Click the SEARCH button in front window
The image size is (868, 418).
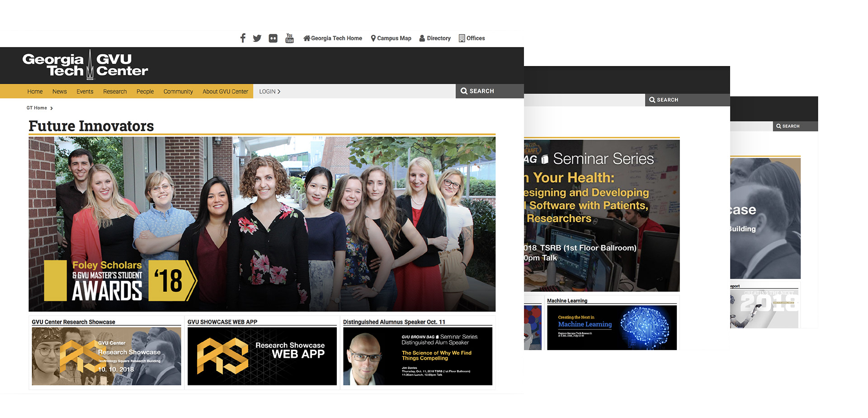[x=490, y=91]
